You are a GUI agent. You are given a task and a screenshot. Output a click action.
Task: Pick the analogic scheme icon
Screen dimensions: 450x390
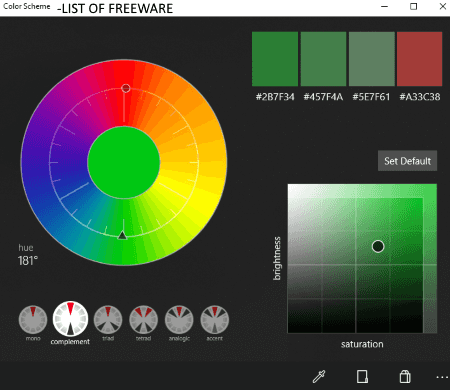tap(179, 320)
